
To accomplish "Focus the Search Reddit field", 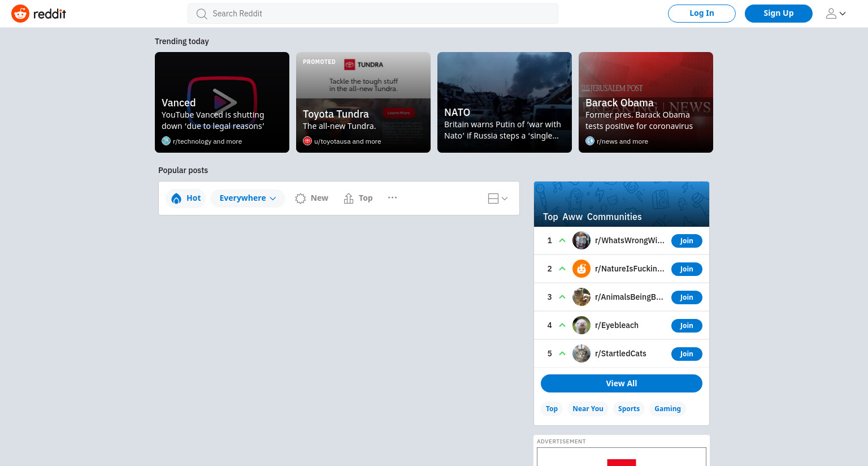I will [x=373, y=14].
